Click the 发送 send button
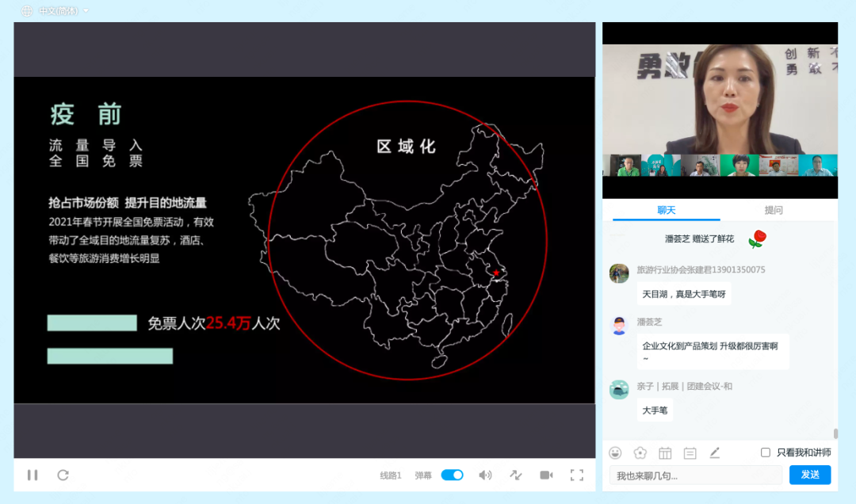Screen dimensions: 856x504 [810, 475]
